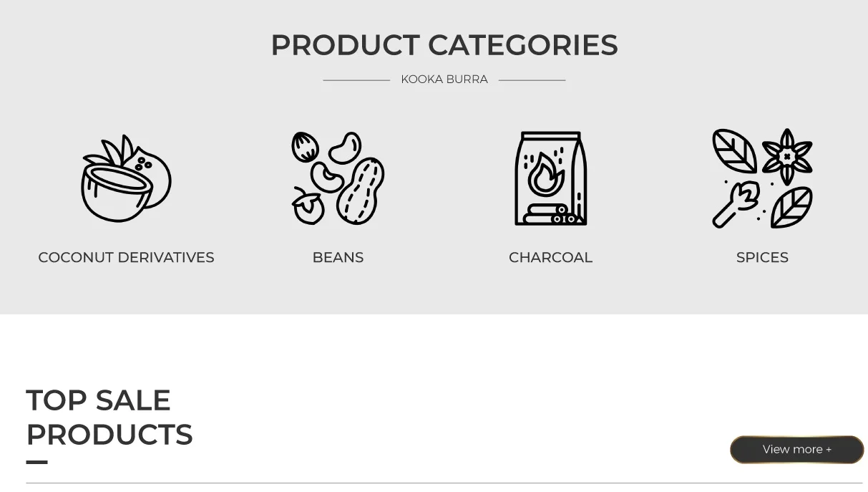This screenshot has height=492, width=868.
Task: Click the line left of KOOKA BURRA
Action: coord(356,80)
